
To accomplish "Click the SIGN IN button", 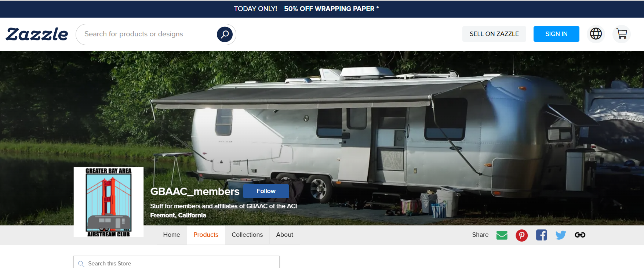I will click(556, 34).
